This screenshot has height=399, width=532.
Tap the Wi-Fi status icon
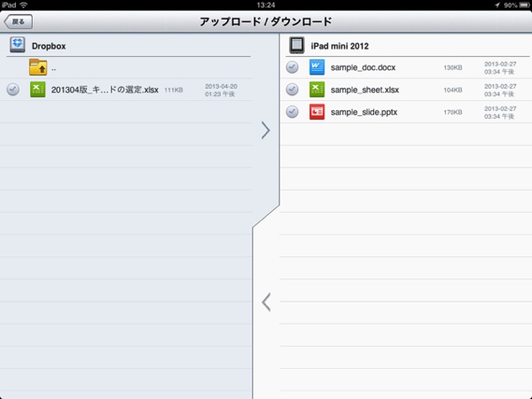click(24, 4)
